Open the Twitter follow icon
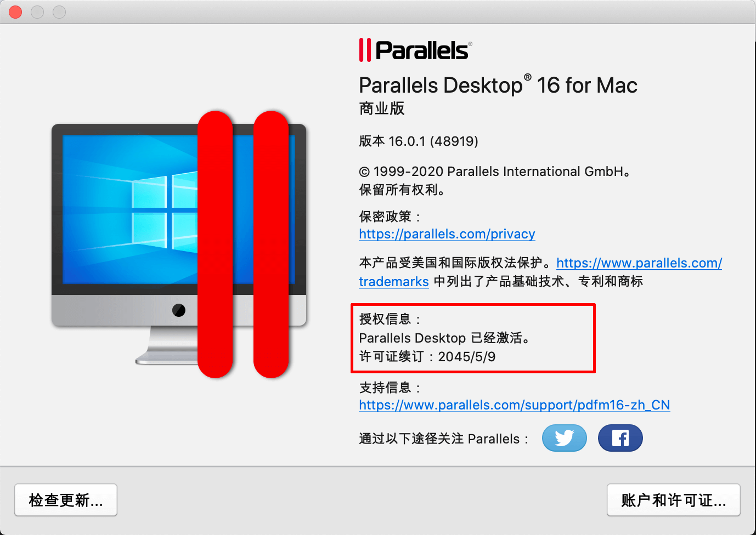Viewport: 756px width, 535px height. 564,438
